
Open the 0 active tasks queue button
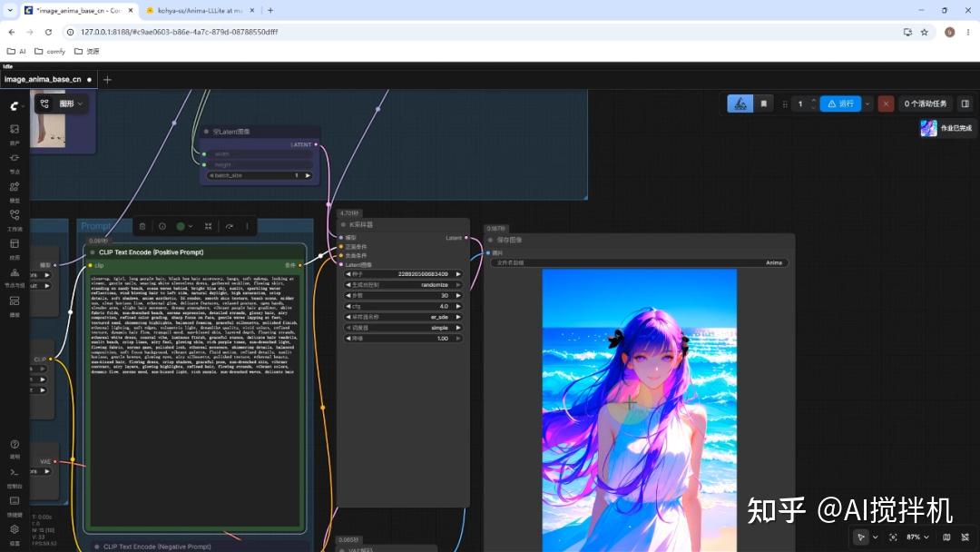tap(926, 103)
